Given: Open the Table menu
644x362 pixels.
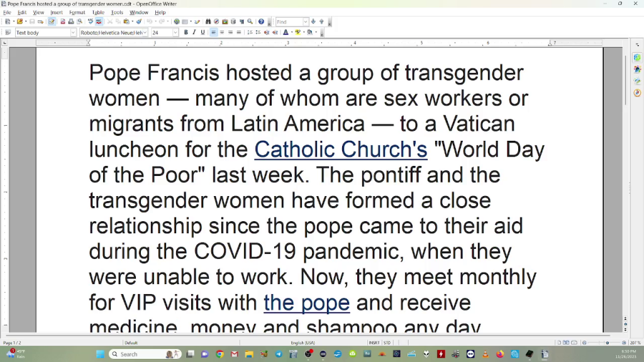Looking at the screenshot, I should pos(98,13).
